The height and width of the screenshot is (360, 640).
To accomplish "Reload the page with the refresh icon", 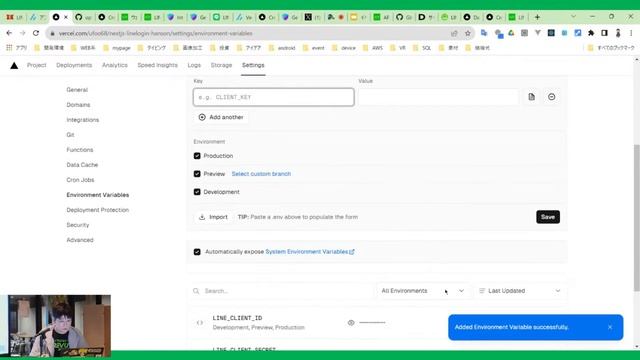I will tap(36, 33).
